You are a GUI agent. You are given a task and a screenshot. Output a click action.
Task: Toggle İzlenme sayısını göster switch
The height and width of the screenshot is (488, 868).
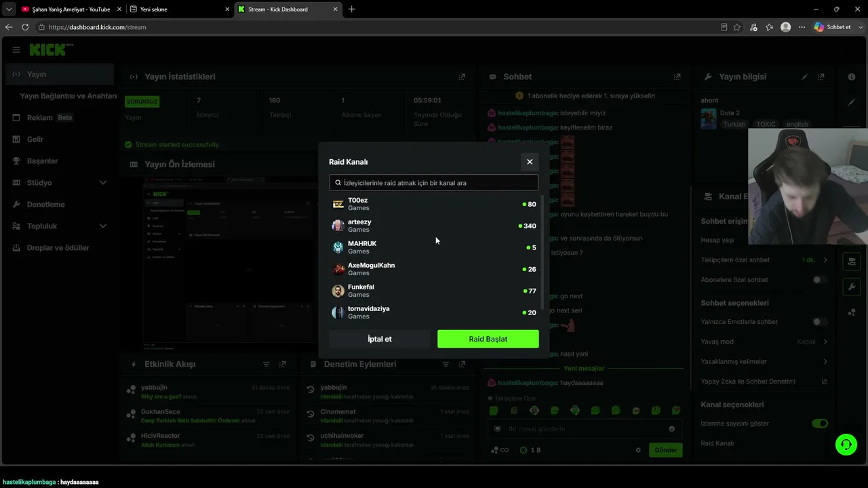tap(820, 424)
